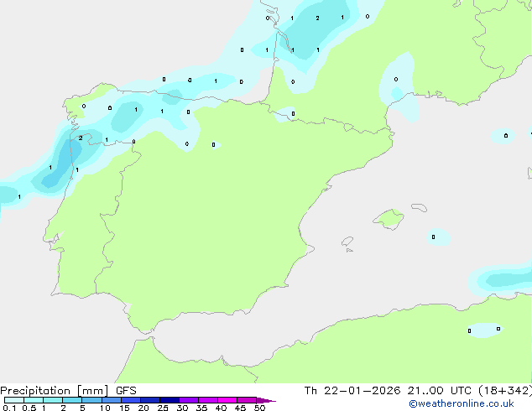Click the Th 22-01-2026 date text
This screenshot has width=532, height=411.
[352, 391]
